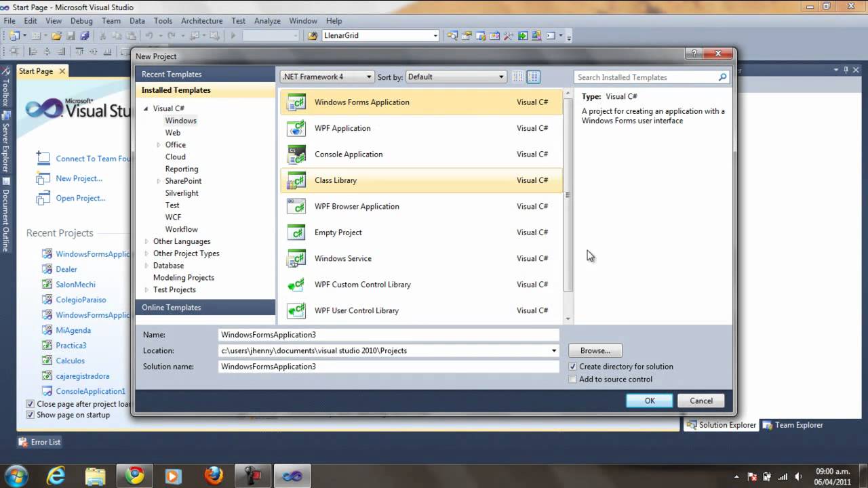Open the recent project MiAgenda
This screenshot has width=868, height=488.
point(73,330)
